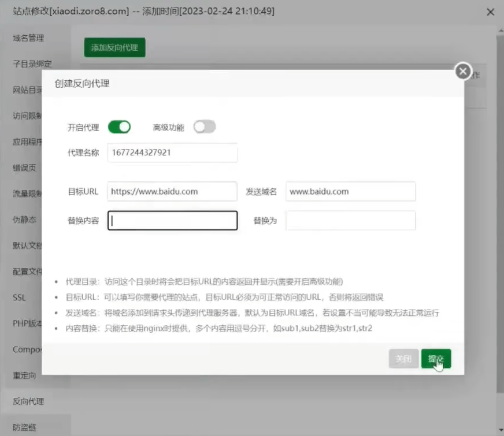Open the PHP版本 sidebar tab
The width and height of the screenshot is (504, 436).
point(28,323)
